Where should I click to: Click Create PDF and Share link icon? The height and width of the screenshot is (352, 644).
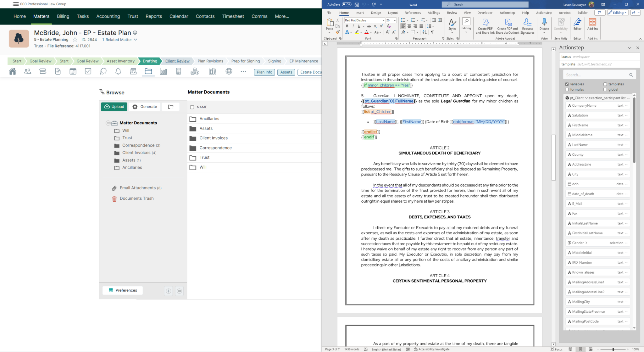(485, 23)
